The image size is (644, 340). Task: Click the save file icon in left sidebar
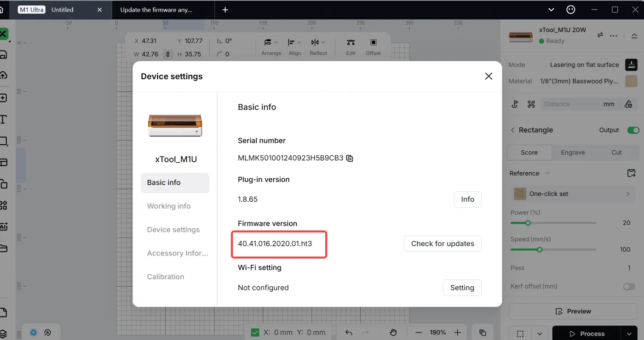[x=3, y=55]
